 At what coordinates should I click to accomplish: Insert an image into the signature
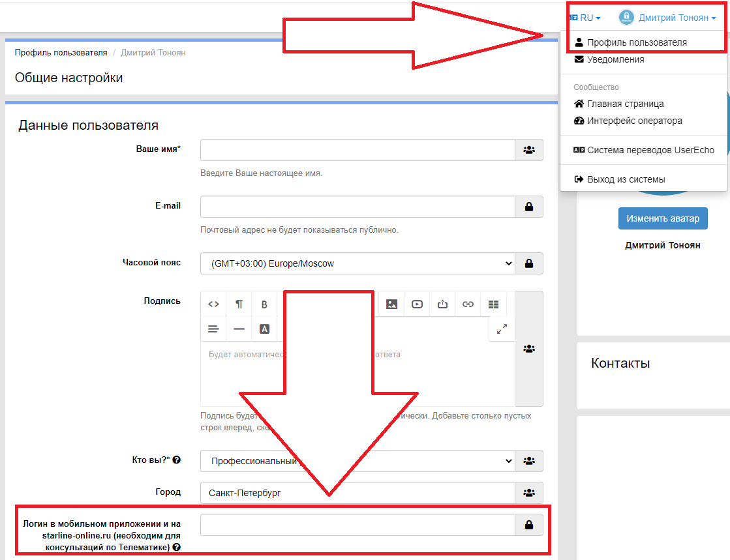(391, 304)
